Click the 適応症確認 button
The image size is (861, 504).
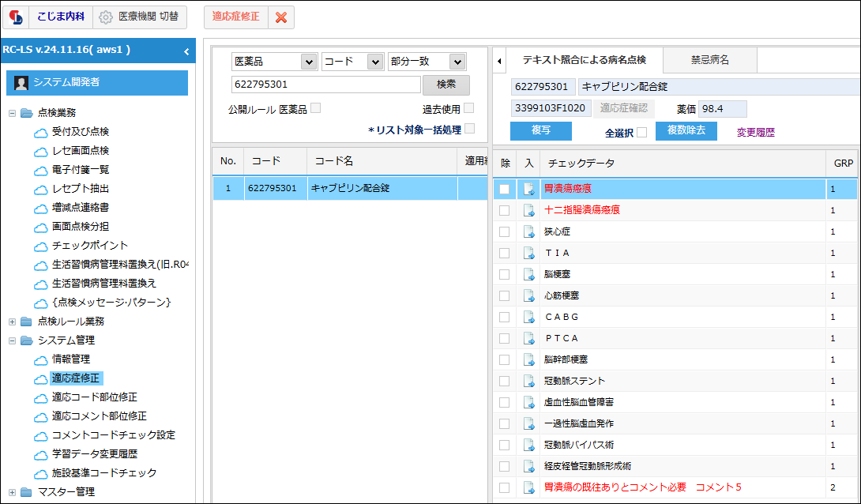coord(623,108)
